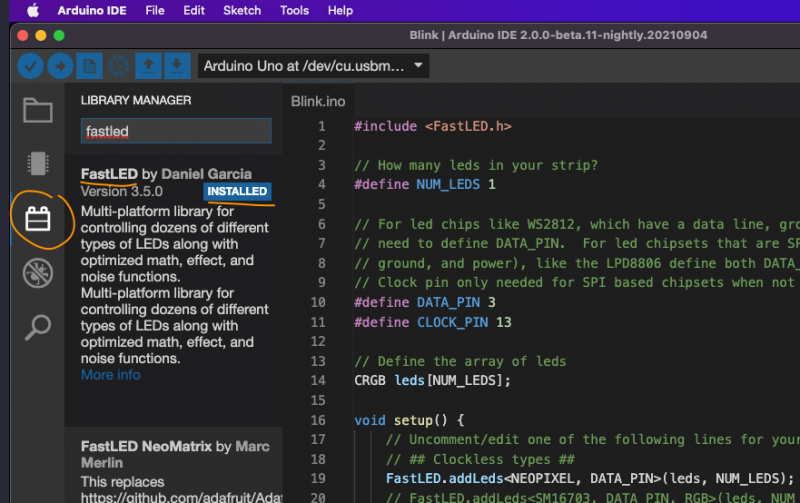Click line number 10 in gutter
This screenshot has width=800, height=503.
point(318,303)
